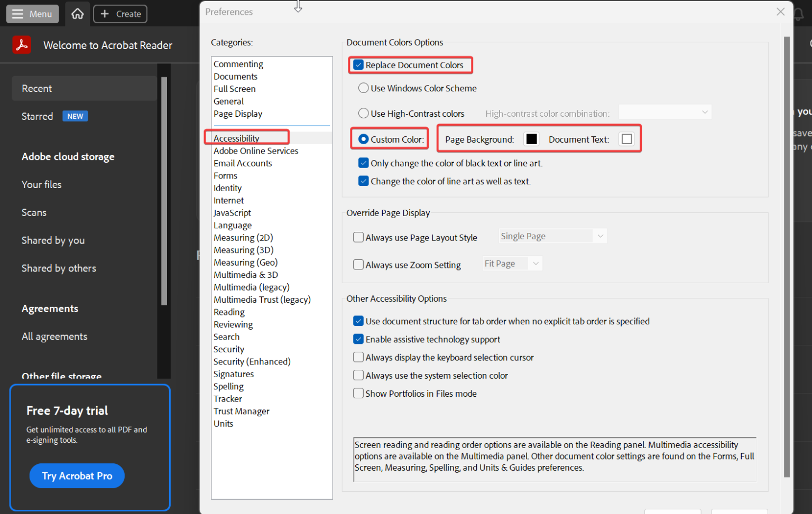
Task: Click the Try Acrobat Pro button
Action: tap(77, 475)
